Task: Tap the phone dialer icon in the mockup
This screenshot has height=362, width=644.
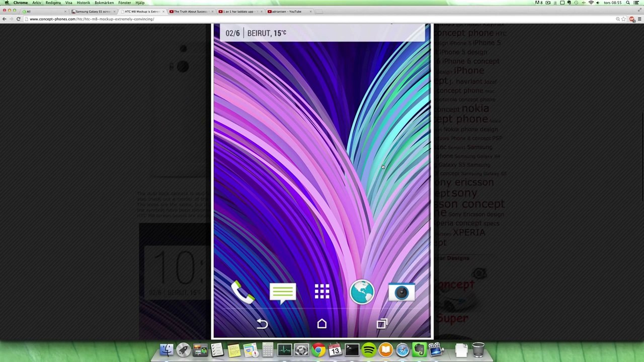Action: tap(243, 292)
